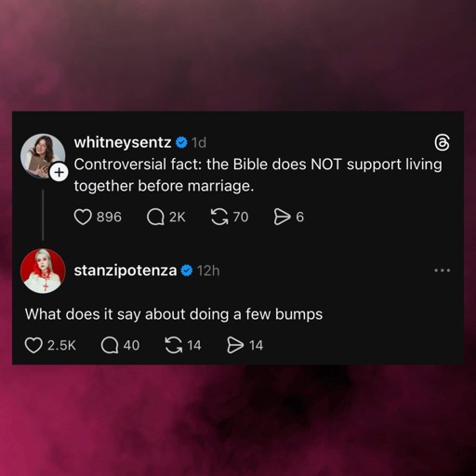Viewport: 476px width, 476px height.
Task: Like the whitneysentz post with heart icon
Action: point(83,217)
